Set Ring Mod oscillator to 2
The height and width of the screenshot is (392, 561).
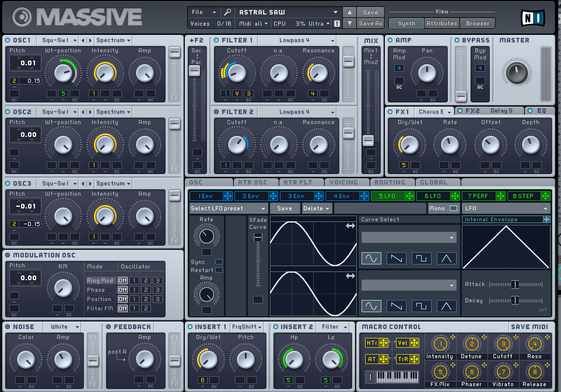pos(146,281)
